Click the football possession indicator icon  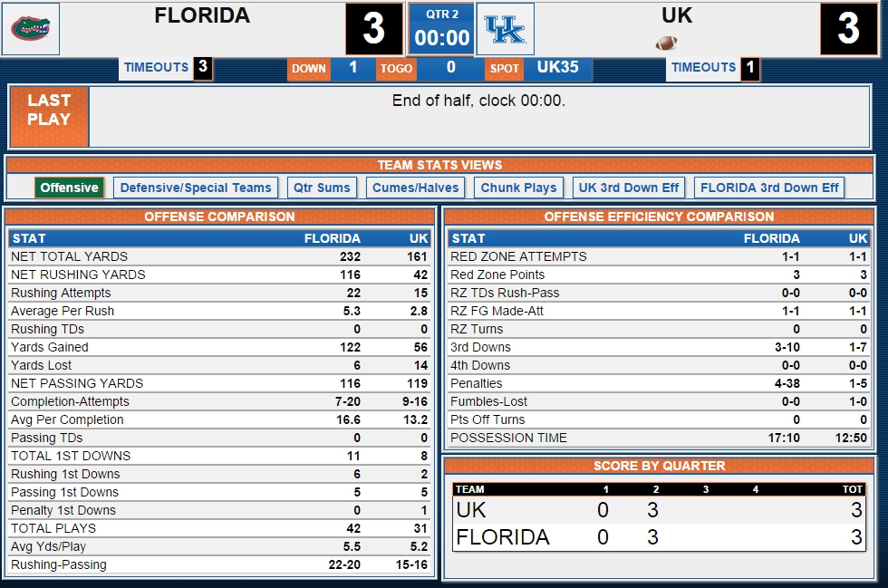[667, 43]
